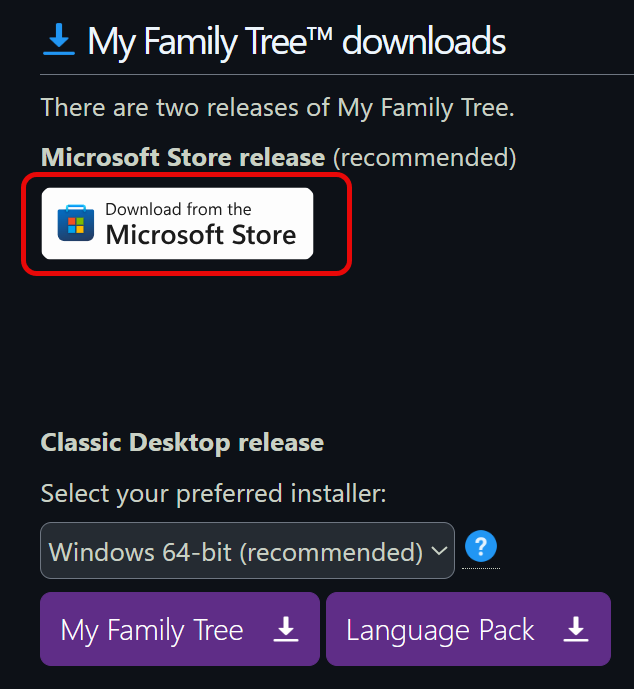Click the Microsoft Store logo icon

click(74, 222)
